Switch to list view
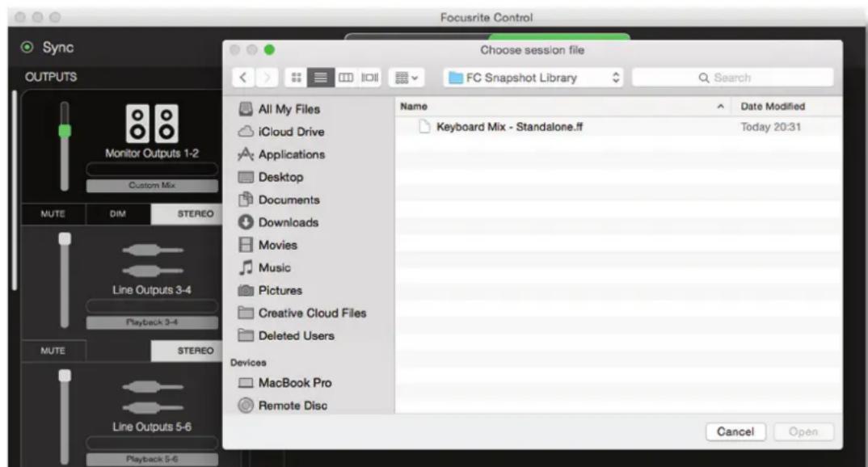 click(x=321, y=78)
